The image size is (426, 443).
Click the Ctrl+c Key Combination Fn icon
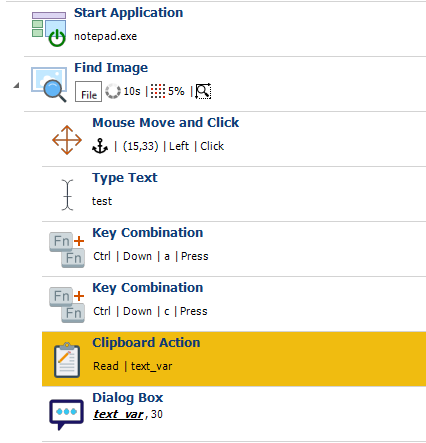(x=67, y=305)
